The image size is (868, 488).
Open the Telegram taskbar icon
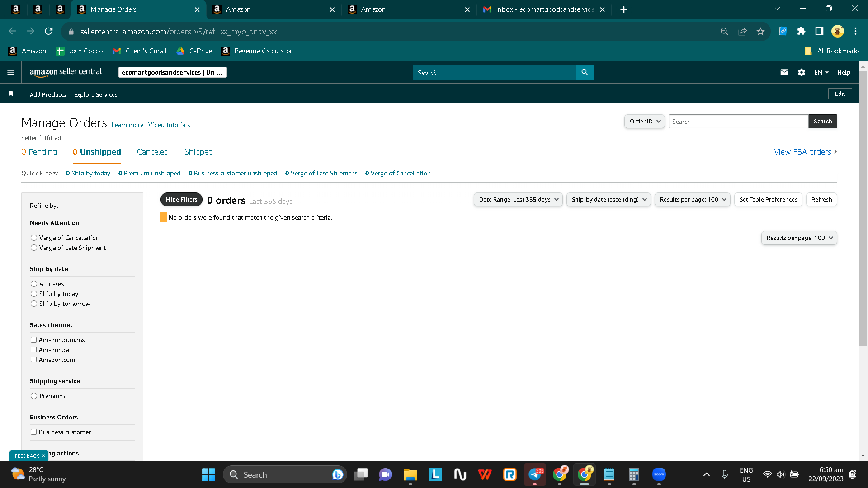(535, 475)
